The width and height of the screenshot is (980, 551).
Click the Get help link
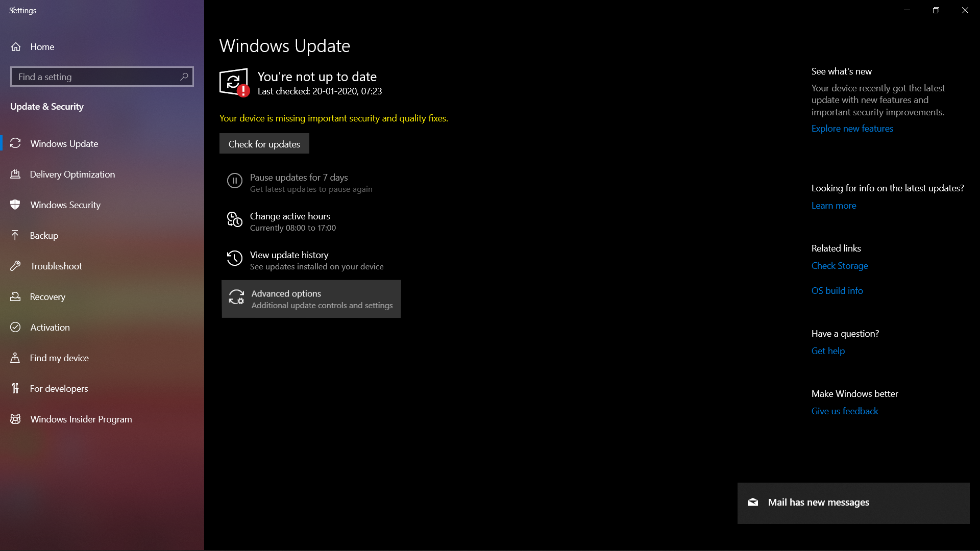(x=828, y=351)
